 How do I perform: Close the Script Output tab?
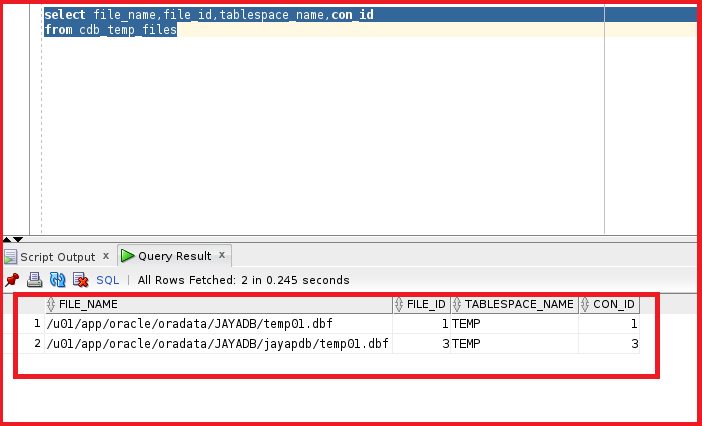(x=106, y=256)
